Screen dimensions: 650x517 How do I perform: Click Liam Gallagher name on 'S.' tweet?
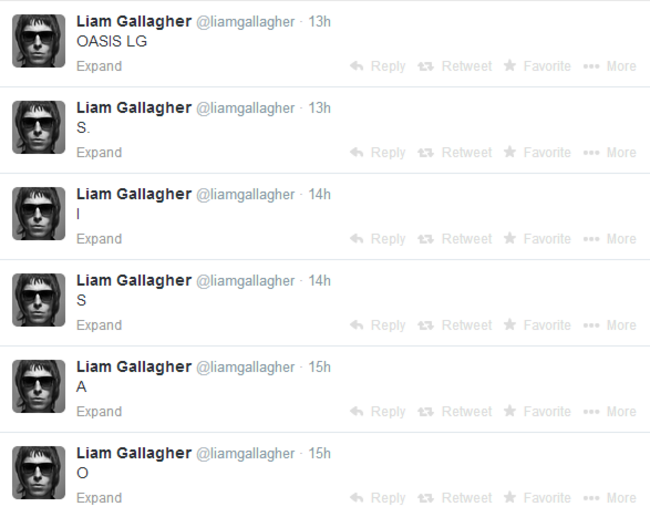134,108
